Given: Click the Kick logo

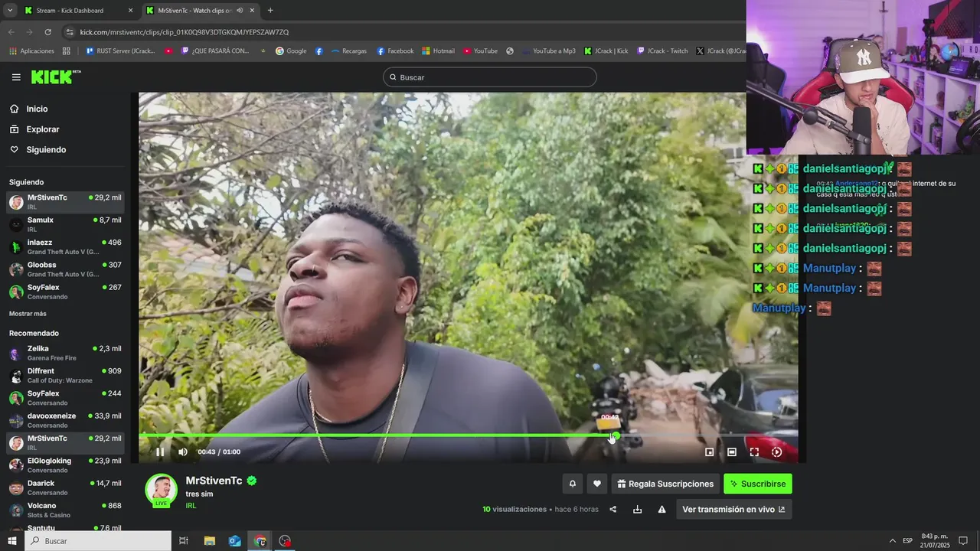Looking at the screenshot, I should (x=55, y=77).
